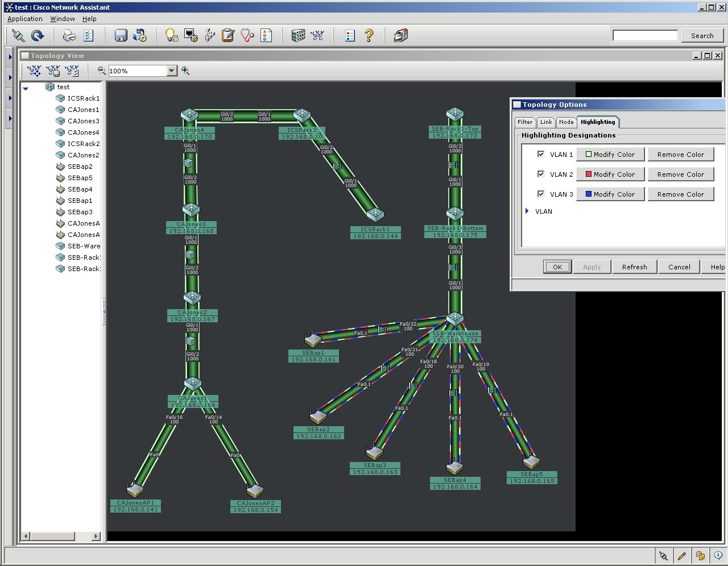Image resolution: width=728 pixels, height=566 pixels.
Task: Select CAJones3 in device tree
Action: [x=83, y=121]
